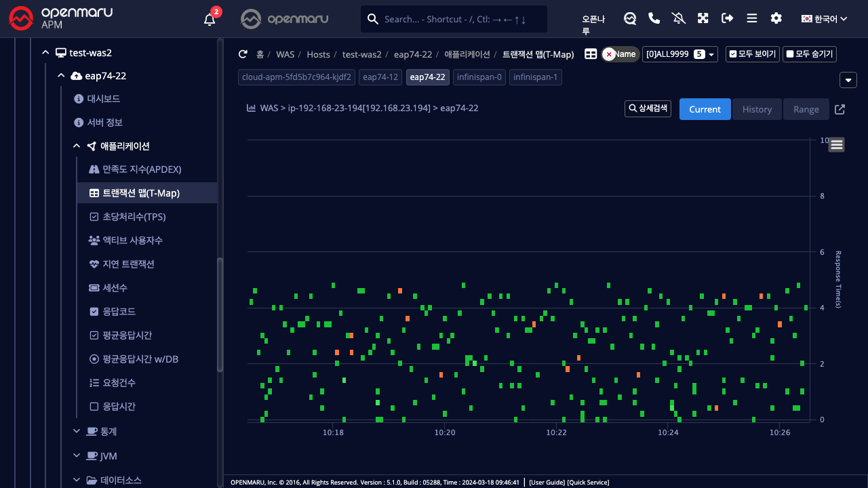This screenshot has height=488, width=868.
Task: Click the refresh icon beside breadcrumb
Action: pyautogui.click(x=243, y=54)
